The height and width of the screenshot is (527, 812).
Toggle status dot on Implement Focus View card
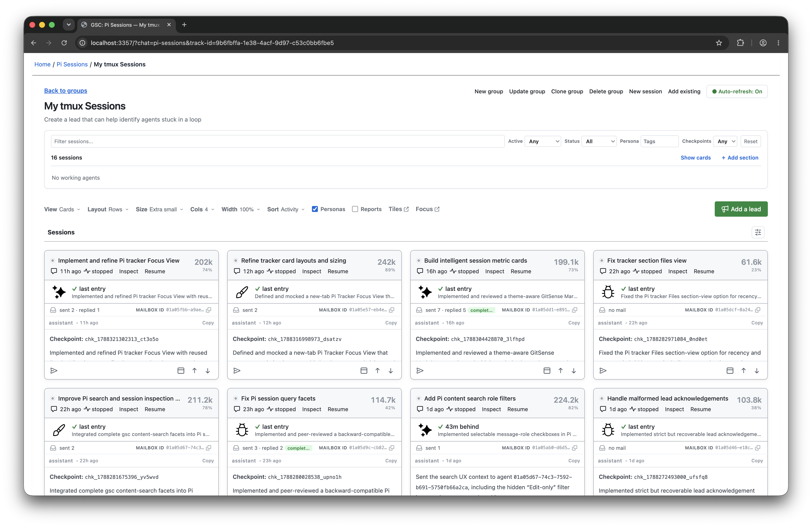coord(52,261)
